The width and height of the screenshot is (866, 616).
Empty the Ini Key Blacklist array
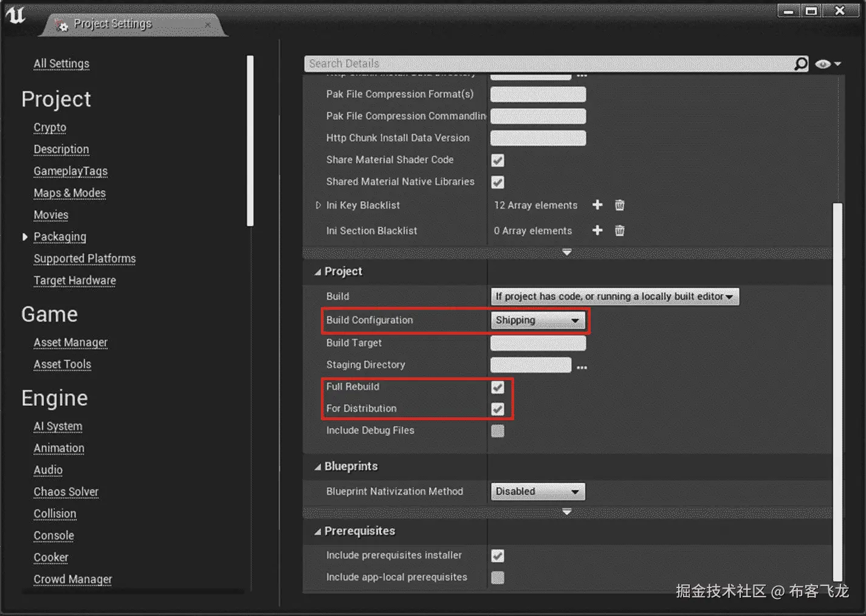click(619, 205)
